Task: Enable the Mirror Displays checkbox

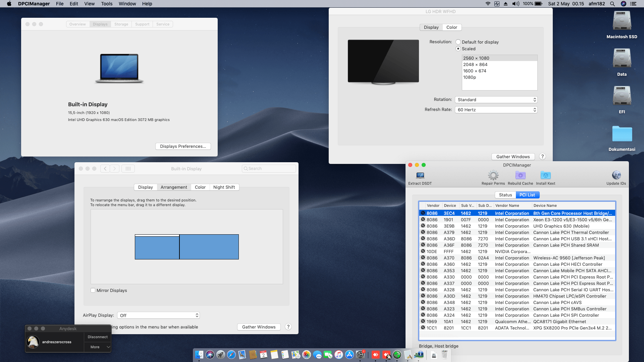Action: 93,290
